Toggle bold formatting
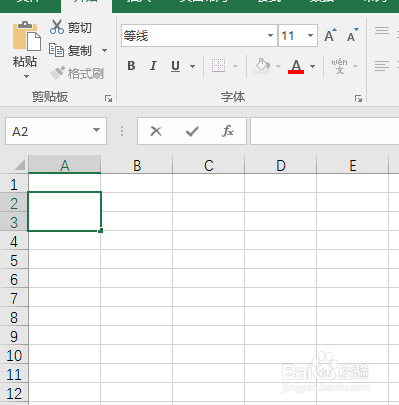Screen dimensions: 399x405 [131, 66]
